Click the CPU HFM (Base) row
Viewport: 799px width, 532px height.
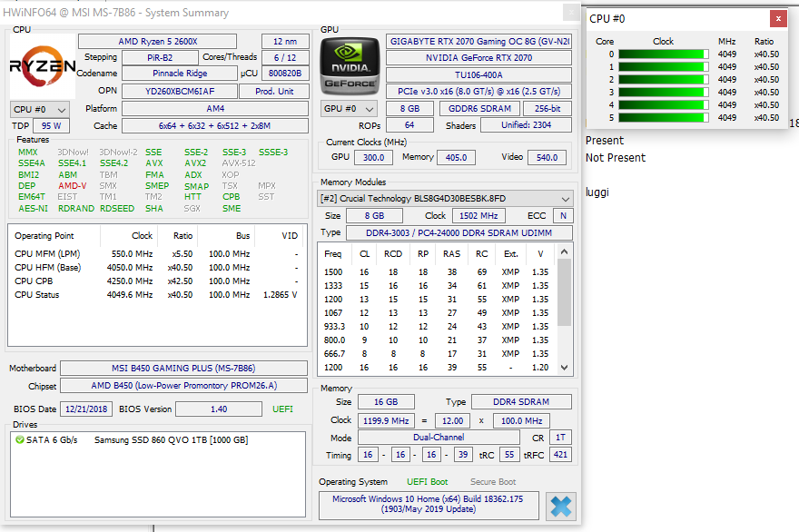pos(156,268)
